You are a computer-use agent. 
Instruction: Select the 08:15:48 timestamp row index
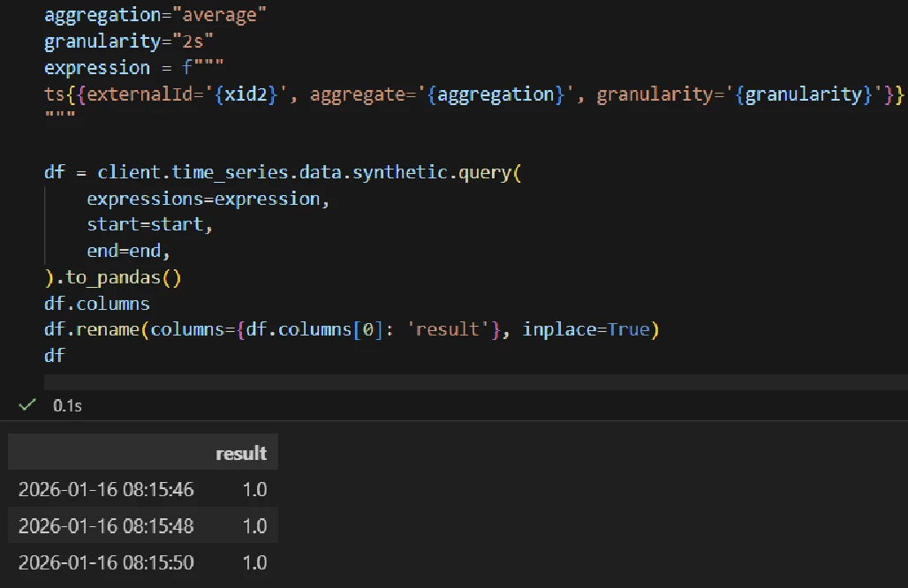click(x=106, y=526)
